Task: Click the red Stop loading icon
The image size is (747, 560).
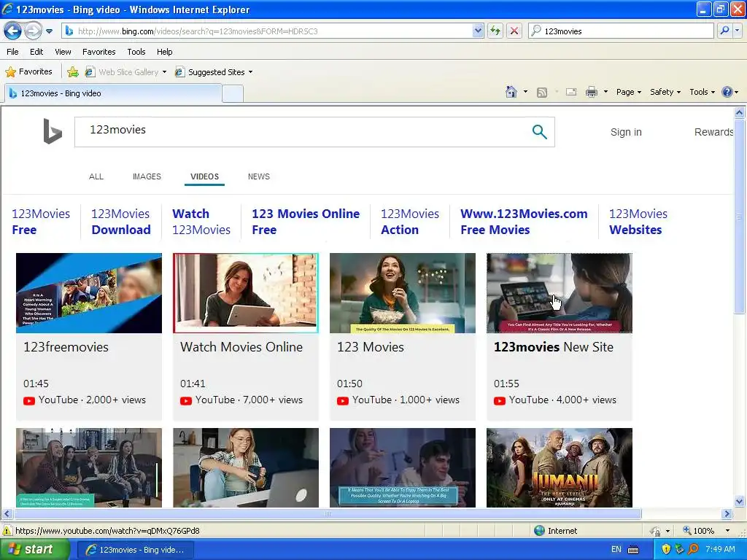Action: (x=514, y=31)
